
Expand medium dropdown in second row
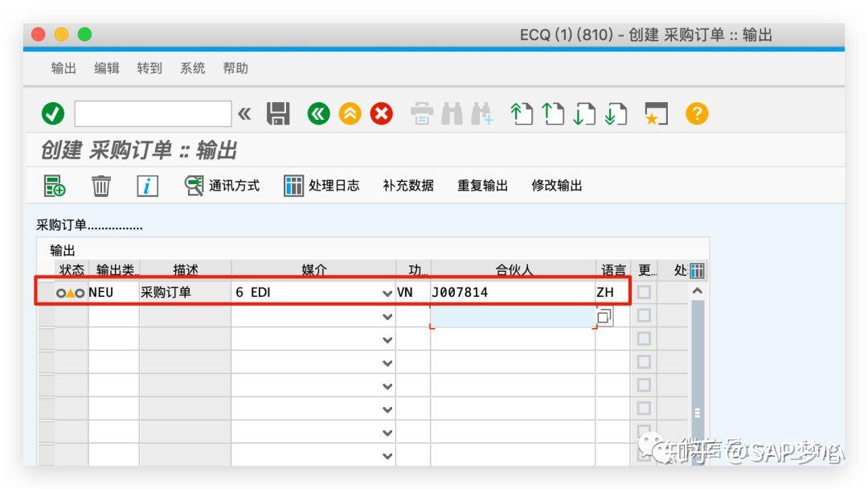(387, 317)
